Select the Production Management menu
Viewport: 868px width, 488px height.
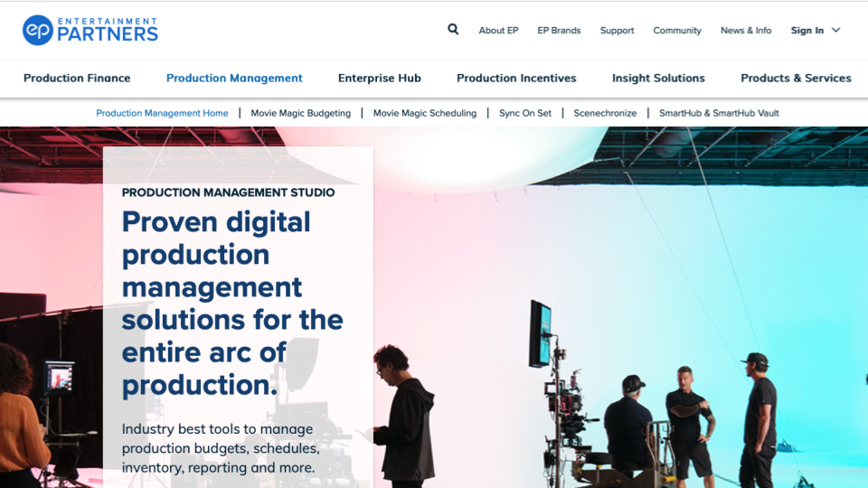pyautogui.click(x=234, y=78)
